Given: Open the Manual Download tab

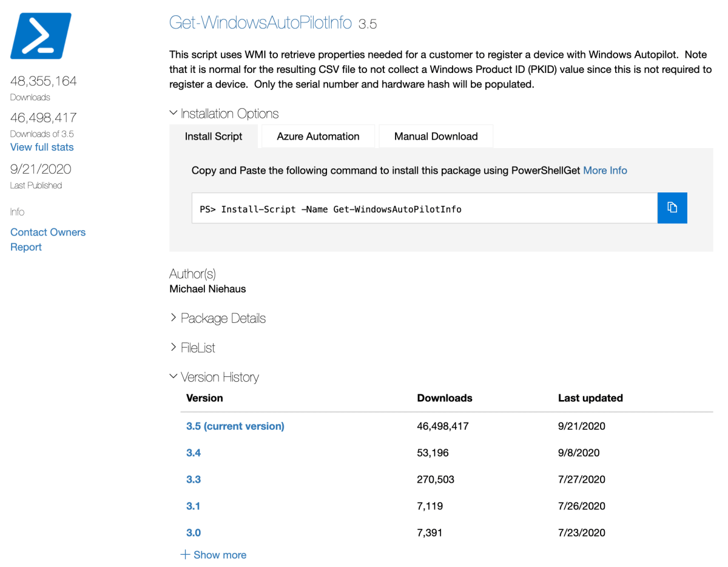Looking at the screenshot, I should [436, 137].
